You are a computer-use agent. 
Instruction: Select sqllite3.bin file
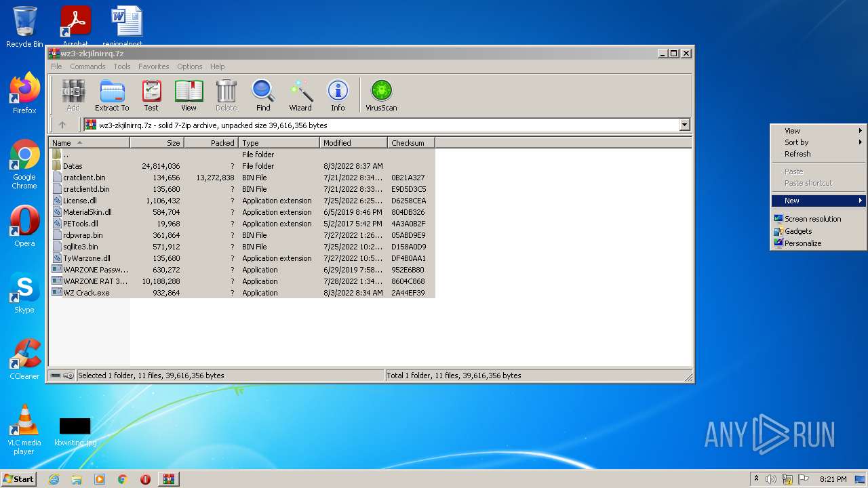coord(243,247)
